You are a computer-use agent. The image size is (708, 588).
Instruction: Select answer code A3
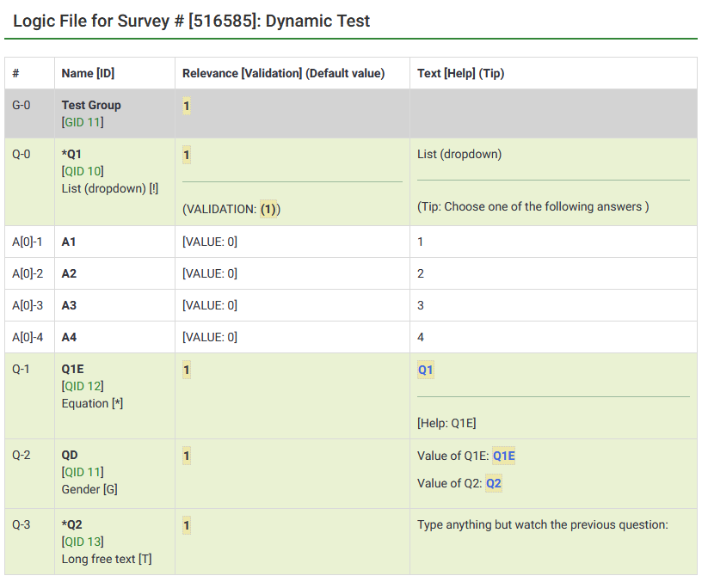tap(69, 305)
